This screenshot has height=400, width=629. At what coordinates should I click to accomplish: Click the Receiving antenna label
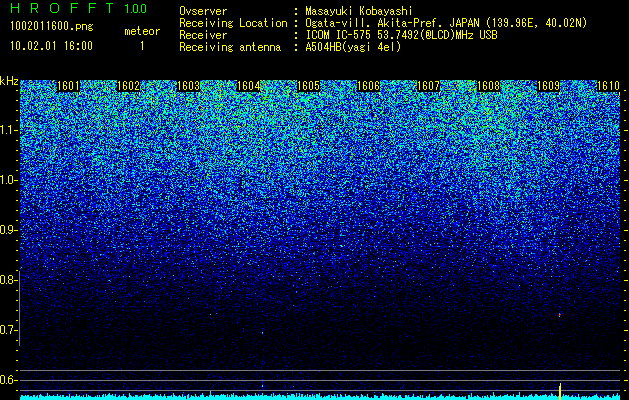(x=230, y=47)
